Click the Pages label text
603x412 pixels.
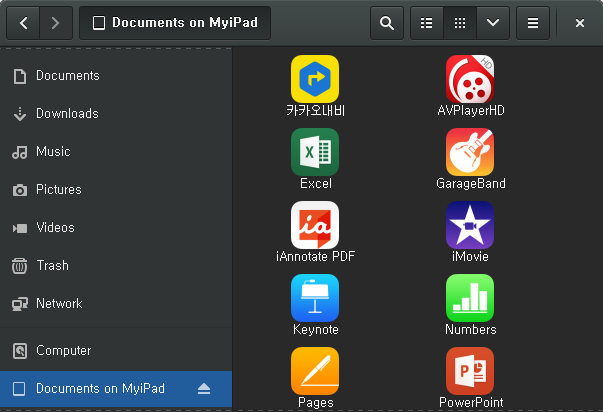tap(316, 403)
